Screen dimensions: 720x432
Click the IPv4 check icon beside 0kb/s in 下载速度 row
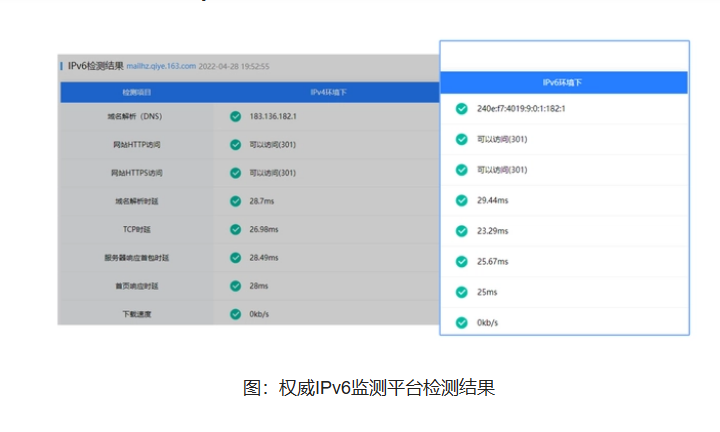pos(236,314)
